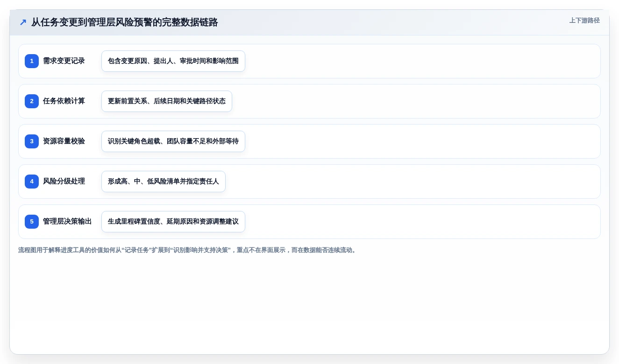Image resolution: width=619 pixels, height=364 pixels.
Task: Click the 上下游路径 label
Action: (584, 21)
